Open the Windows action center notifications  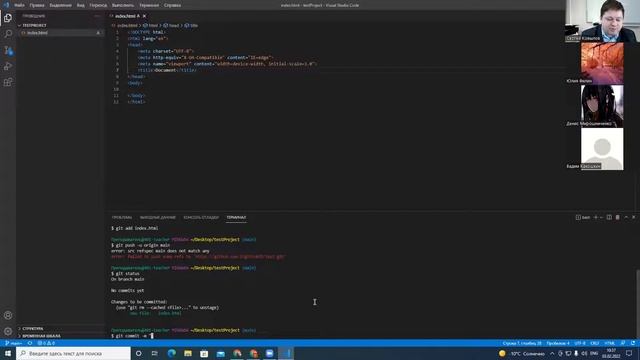coord(629,353)
